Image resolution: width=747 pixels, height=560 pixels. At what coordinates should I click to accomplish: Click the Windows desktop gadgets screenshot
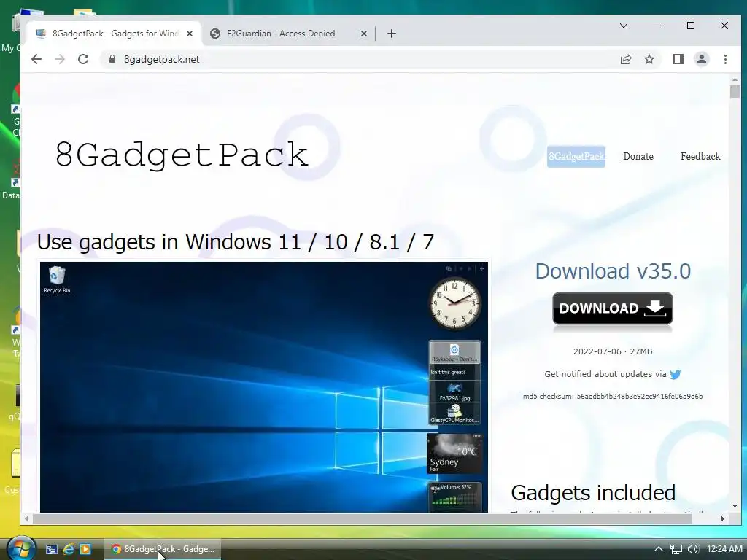264,386
